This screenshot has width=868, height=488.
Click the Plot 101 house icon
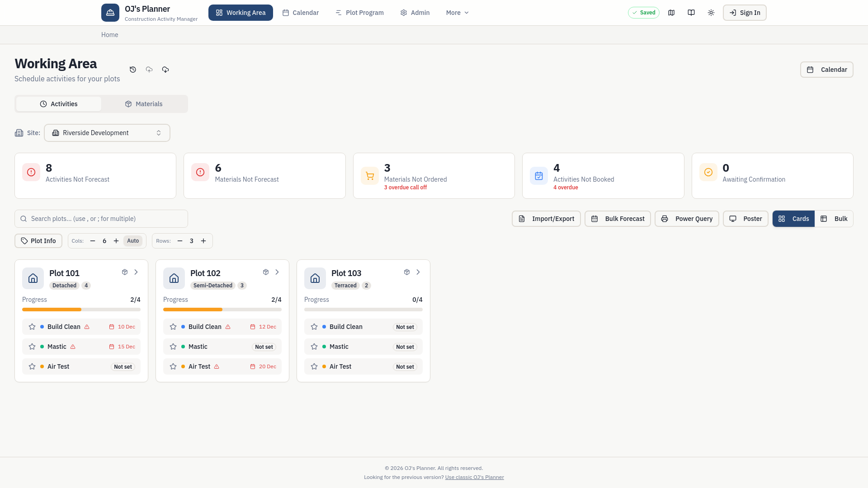coord(33,278)
